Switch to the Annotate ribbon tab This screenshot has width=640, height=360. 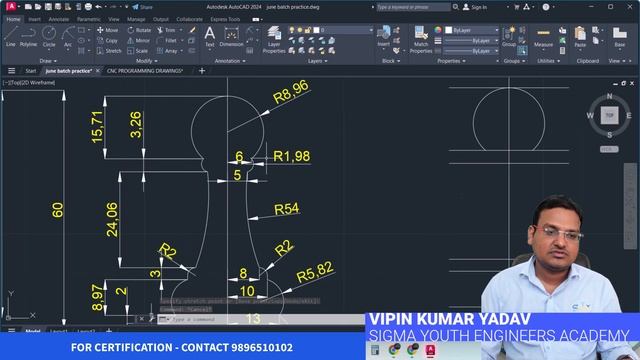coord(58,19)
